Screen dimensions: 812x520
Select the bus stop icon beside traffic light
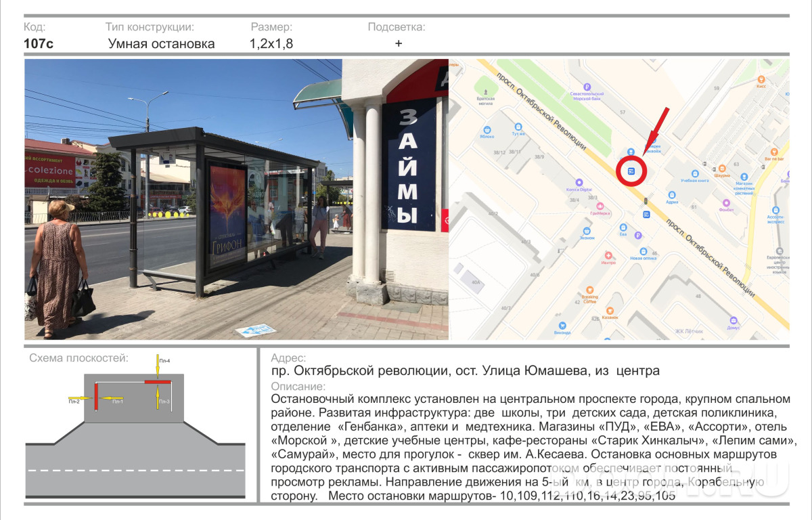click(646, 215)
